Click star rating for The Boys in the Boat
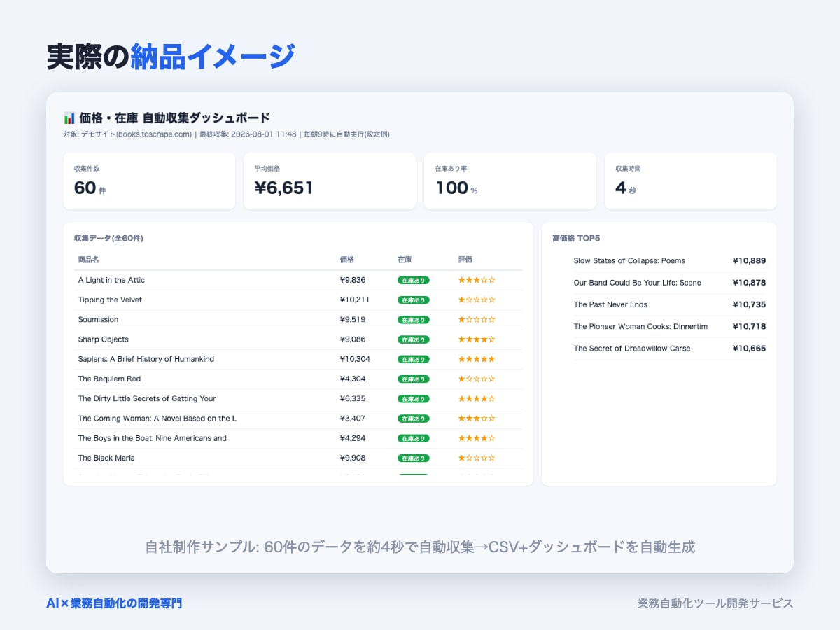This screenshot has height=630, width=840. tap(477, 438)
